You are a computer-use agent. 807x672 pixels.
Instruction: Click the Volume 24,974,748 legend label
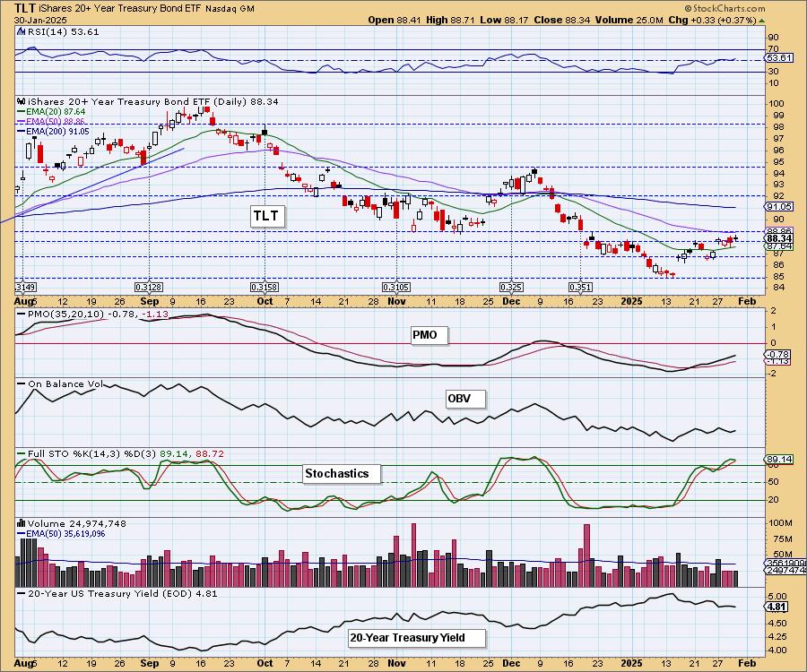pyautogui.click(x=77, y=523)
